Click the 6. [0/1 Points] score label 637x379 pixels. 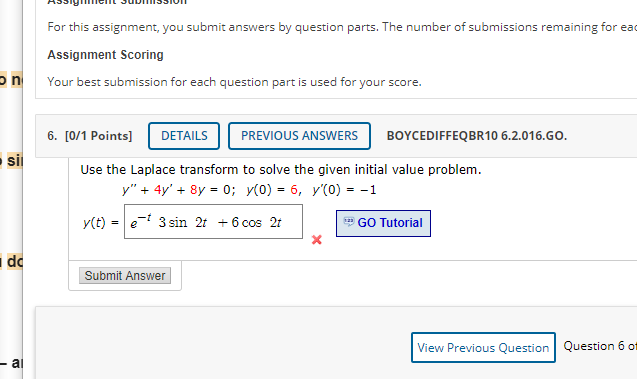(90, 136)
